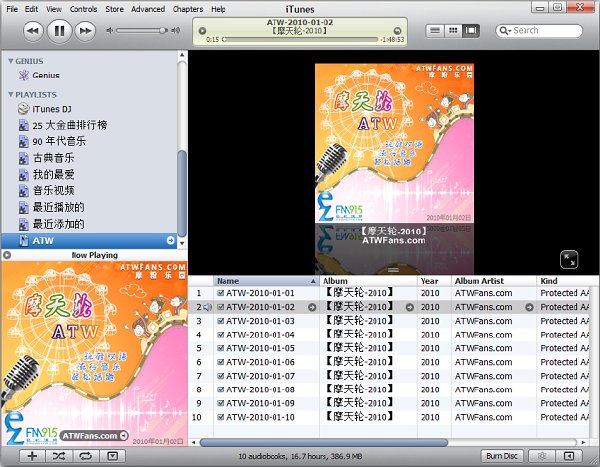Screen dimensions: 600x467
Task: Select the iTunes DJ playlist
Action: 52,109
